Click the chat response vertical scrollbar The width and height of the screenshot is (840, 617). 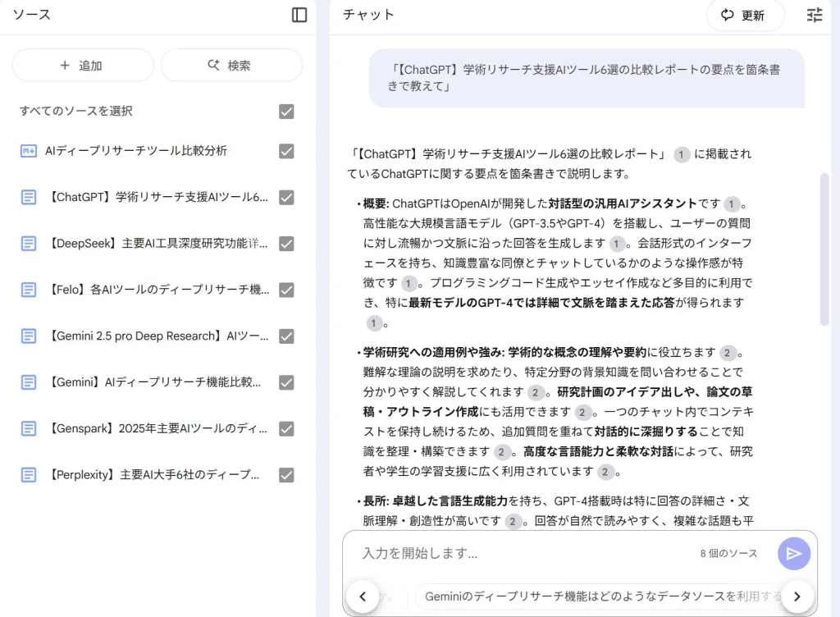[824, 249]
